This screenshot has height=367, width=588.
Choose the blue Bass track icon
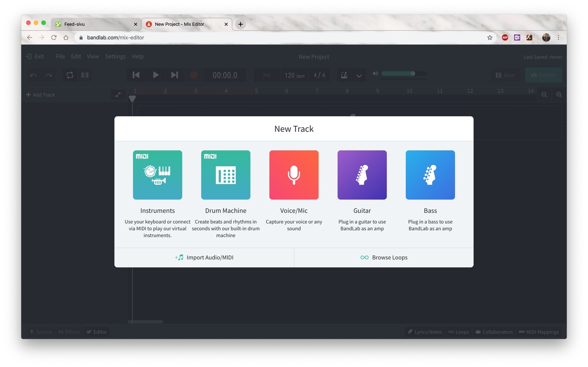[x=430, y=175]
